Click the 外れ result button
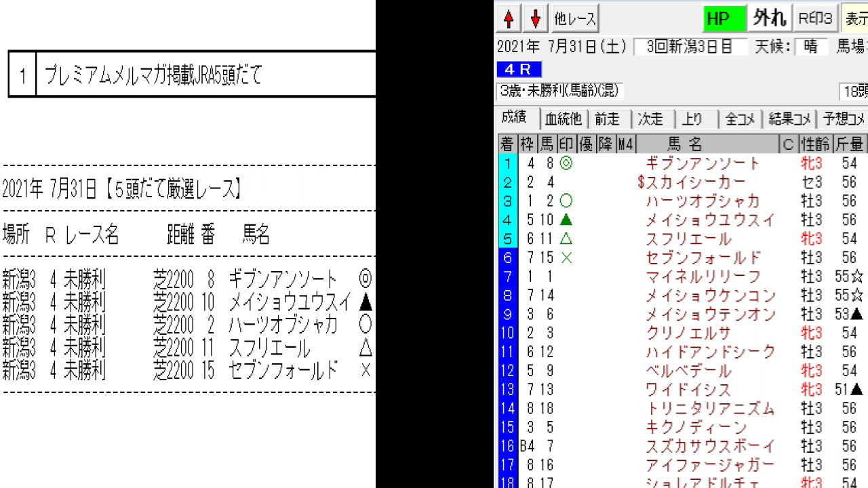868x488 pixels. click(x=769, y=19)
